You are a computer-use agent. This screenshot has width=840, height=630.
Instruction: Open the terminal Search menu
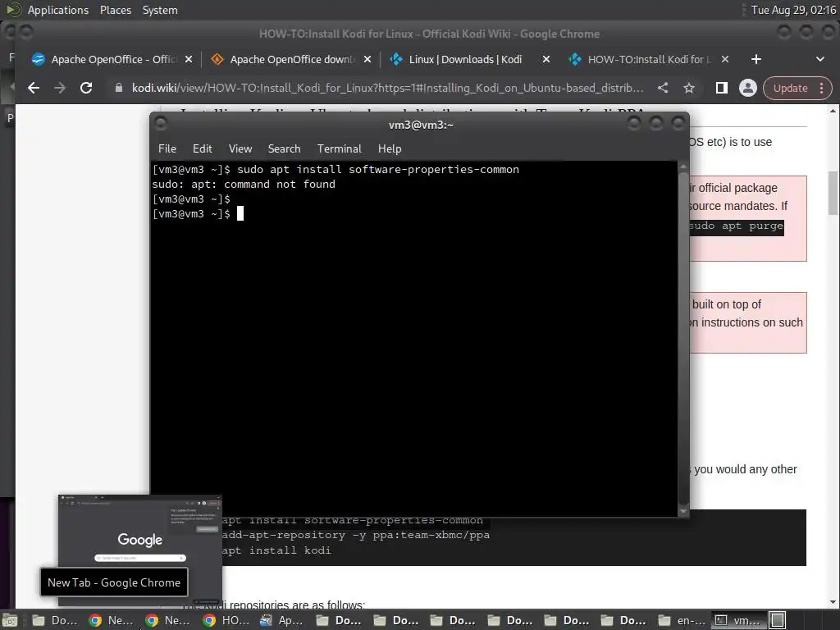click(x=284, y=148)
